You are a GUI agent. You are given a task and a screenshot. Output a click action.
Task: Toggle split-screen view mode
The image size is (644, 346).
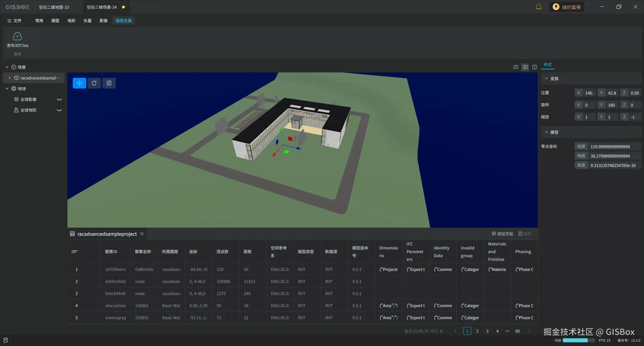pyautogui.click(x=535, y=67)
